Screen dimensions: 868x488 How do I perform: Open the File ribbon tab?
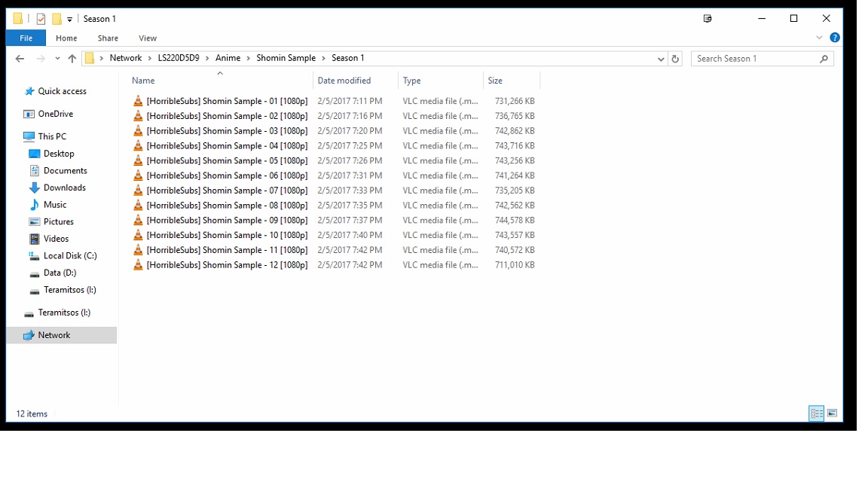tap(26, 38)
